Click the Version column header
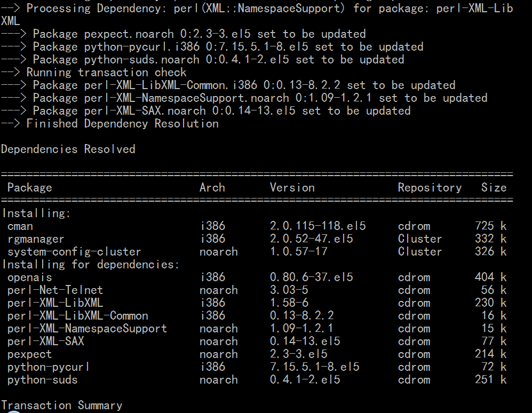The image size is (532, 413). (292, 187)
